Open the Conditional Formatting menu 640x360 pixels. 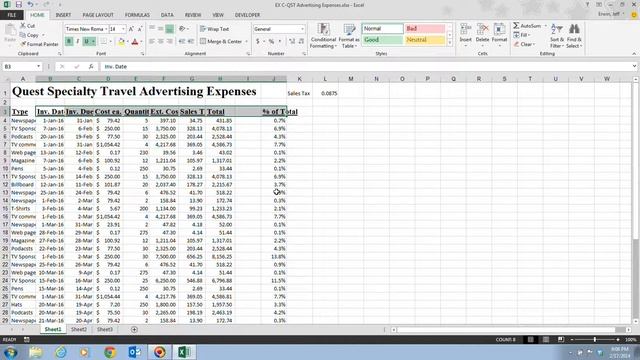(x=323, y=36)
